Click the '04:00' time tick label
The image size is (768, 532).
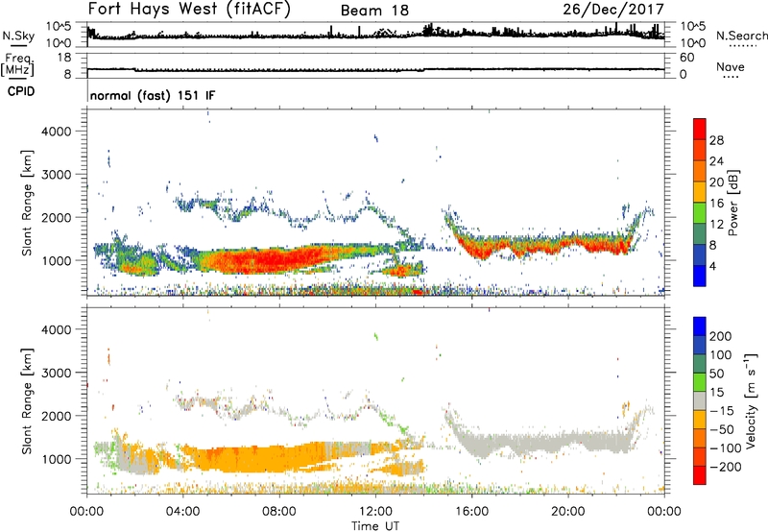click(182, 512)
